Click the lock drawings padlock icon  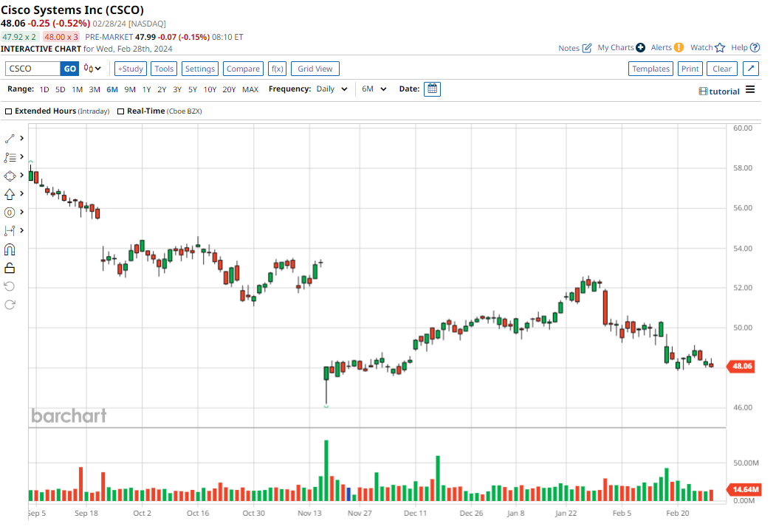click(x=10, y=268)
